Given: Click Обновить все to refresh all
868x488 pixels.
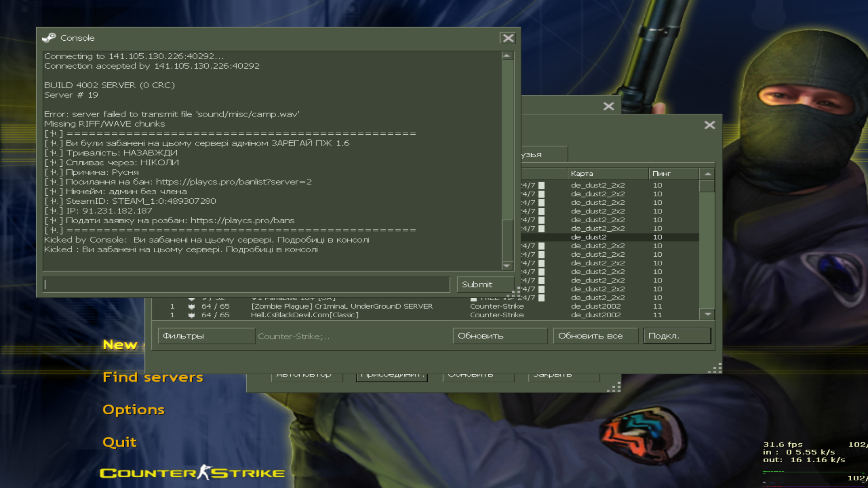Looking at the screenshot, I should click(595, 336).
